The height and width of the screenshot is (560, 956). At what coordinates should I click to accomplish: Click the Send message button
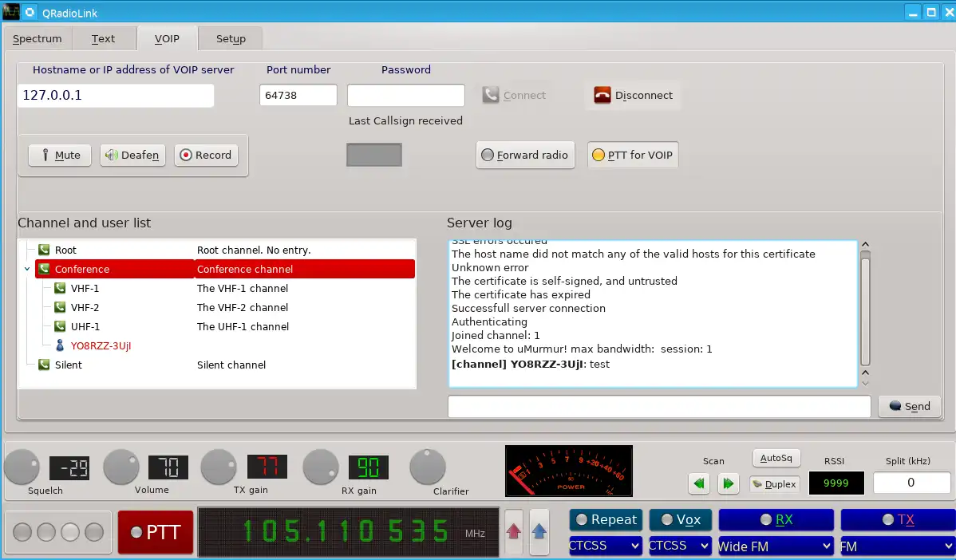point(909,407)
